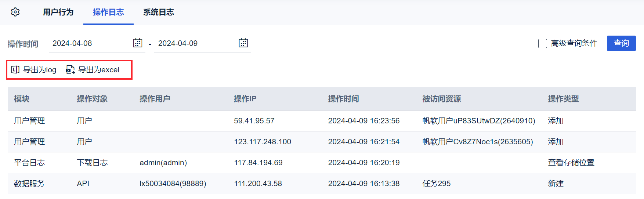The image size is (644, 199).
Task: Click the export as excel icon
Action: (70, 69)
